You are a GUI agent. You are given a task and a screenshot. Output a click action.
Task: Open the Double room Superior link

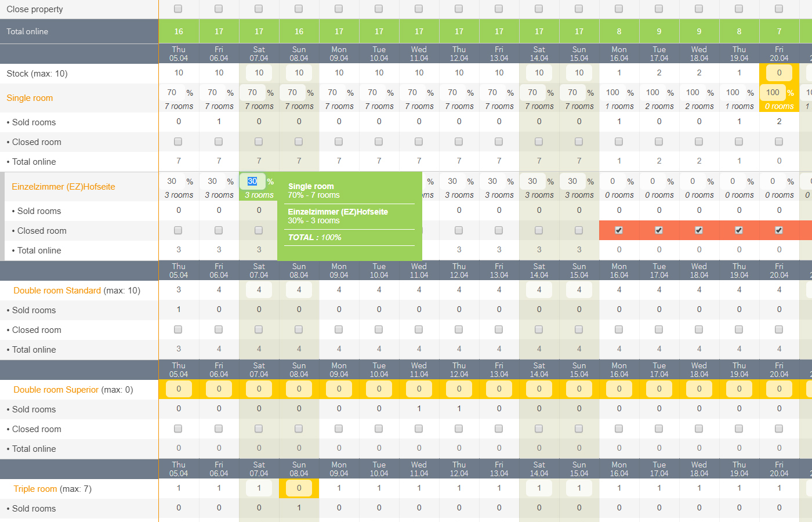[x=56, y=390]
